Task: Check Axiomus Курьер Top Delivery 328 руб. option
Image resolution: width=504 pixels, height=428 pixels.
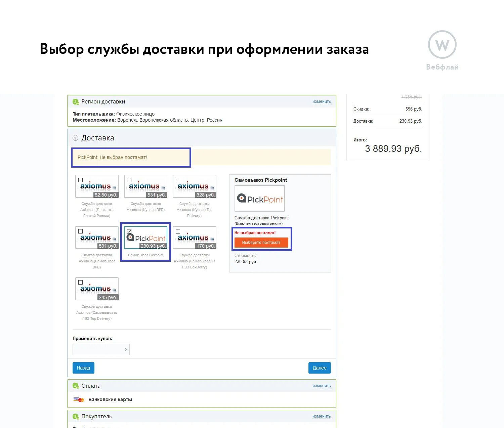Action: (178, 180)
